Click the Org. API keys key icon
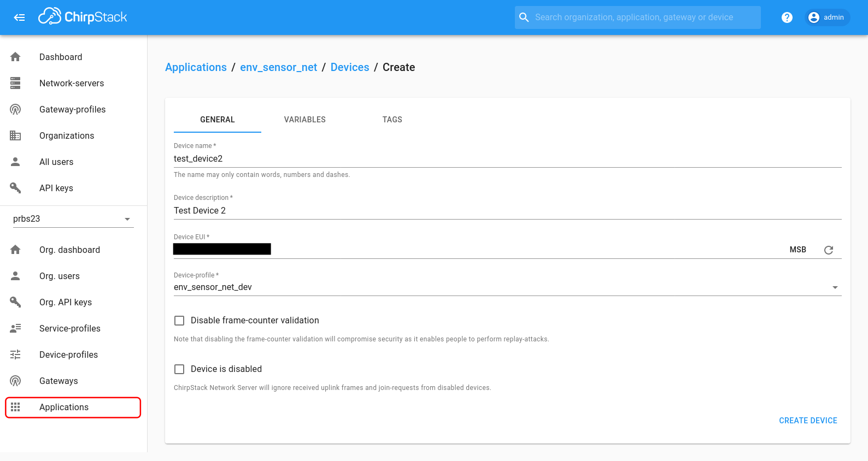 tap(15, 302)
